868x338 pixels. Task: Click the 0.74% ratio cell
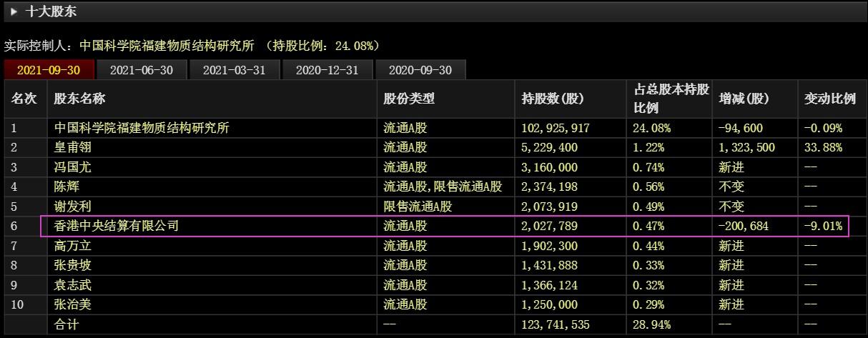coord(649,168)
